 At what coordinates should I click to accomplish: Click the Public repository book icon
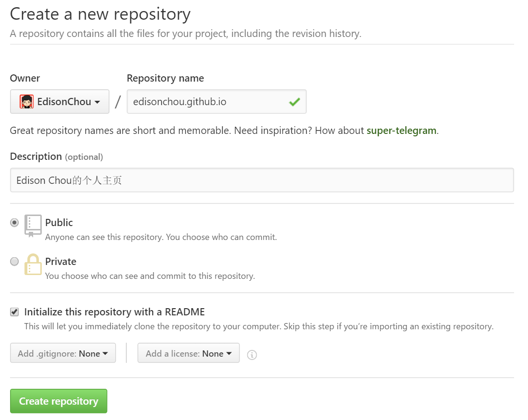coord(33,226)
